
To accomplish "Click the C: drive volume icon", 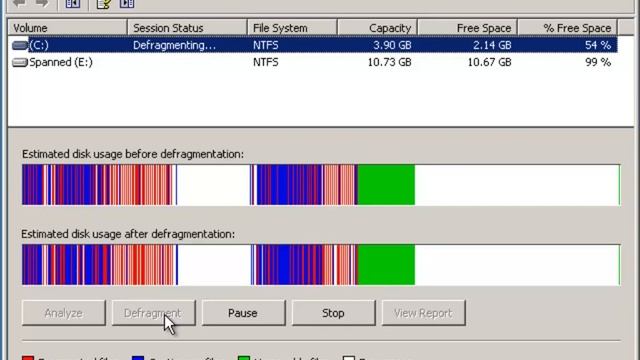I will click(x=20, y=45).
